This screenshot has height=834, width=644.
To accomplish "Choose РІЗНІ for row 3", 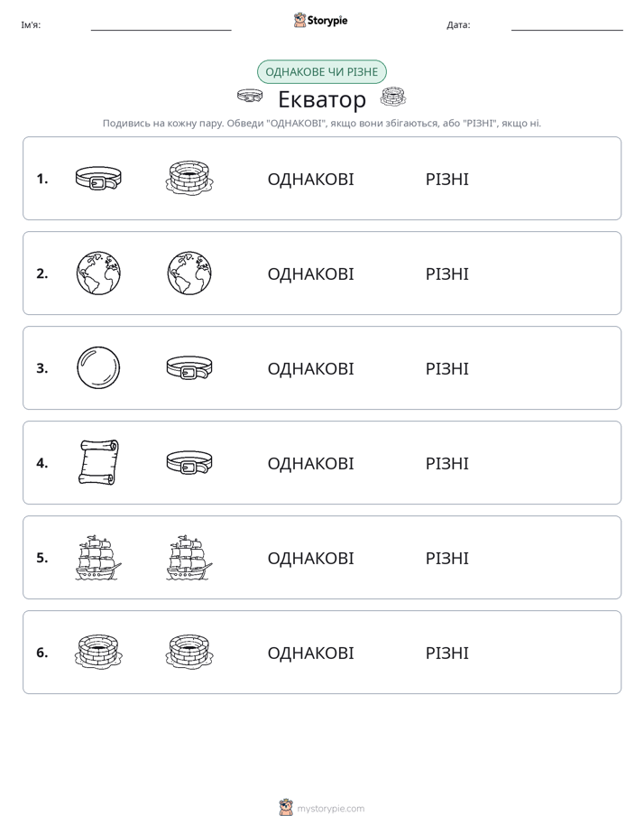I will click(446, 368).
